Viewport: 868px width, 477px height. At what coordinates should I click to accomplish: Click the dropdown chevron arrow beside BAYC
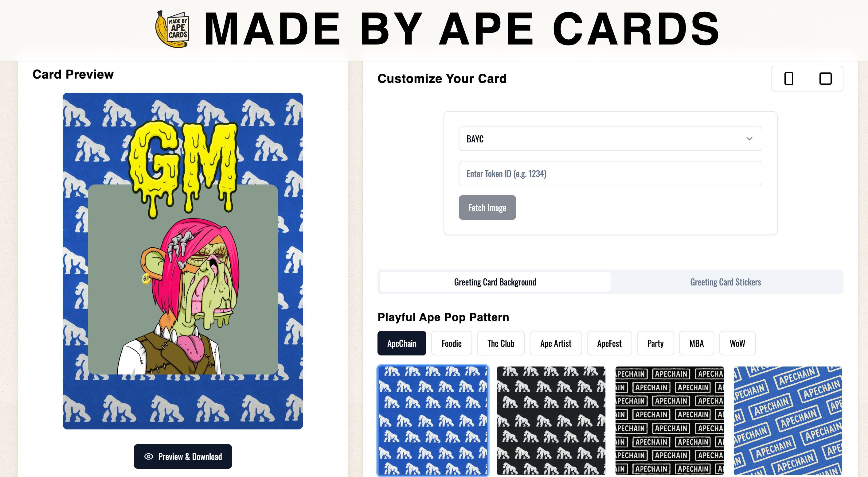point(749,139)
